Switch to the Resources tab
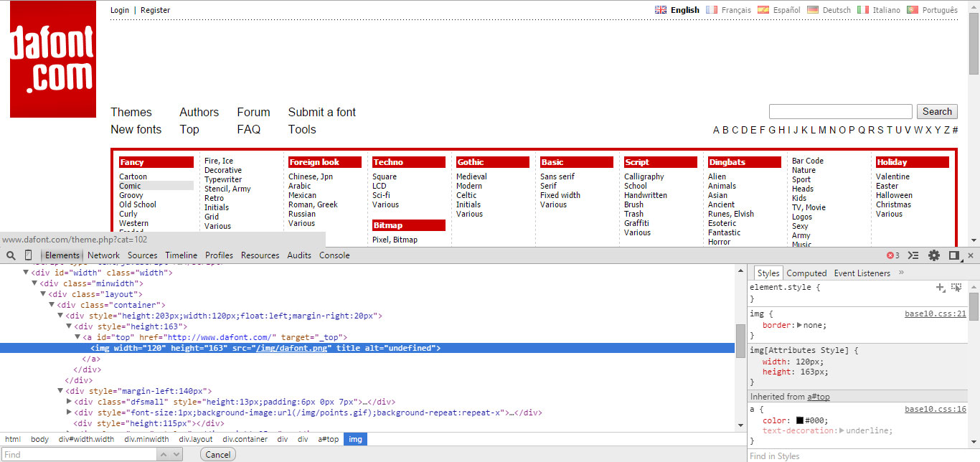980x462 pixels. coord(260,255)
